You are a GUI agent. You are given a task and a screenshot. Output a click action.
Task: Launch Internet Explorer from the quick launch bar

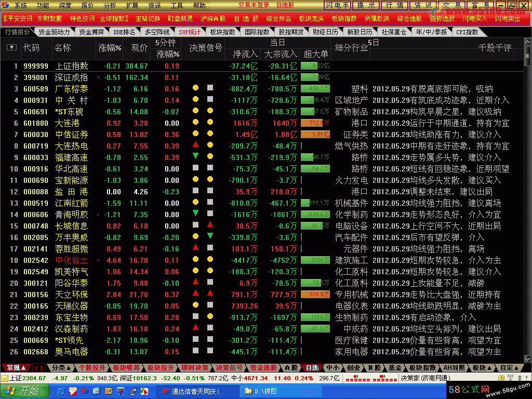(60, 391)
